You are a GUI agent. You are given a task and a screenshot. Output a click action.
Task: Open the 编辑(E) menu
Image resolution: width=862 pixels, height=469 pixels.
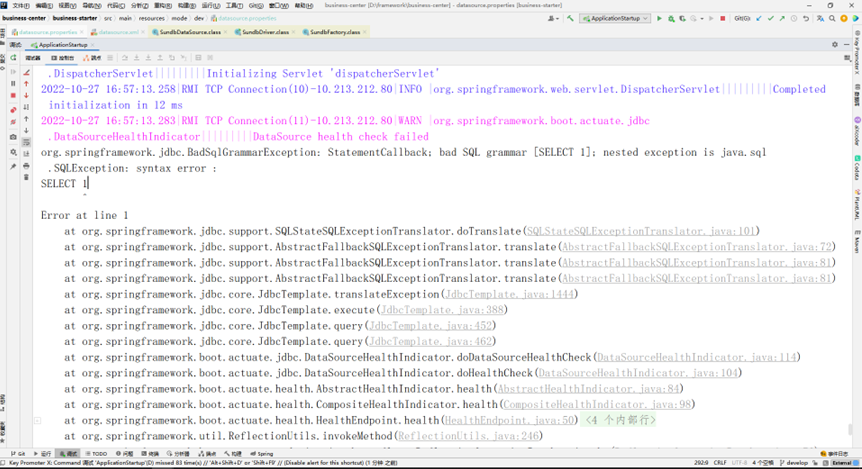tap(43, 5)
